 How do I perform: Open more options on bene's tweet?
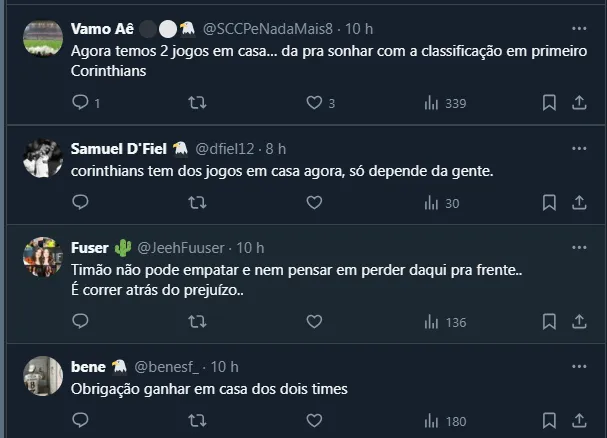point(579,366)
